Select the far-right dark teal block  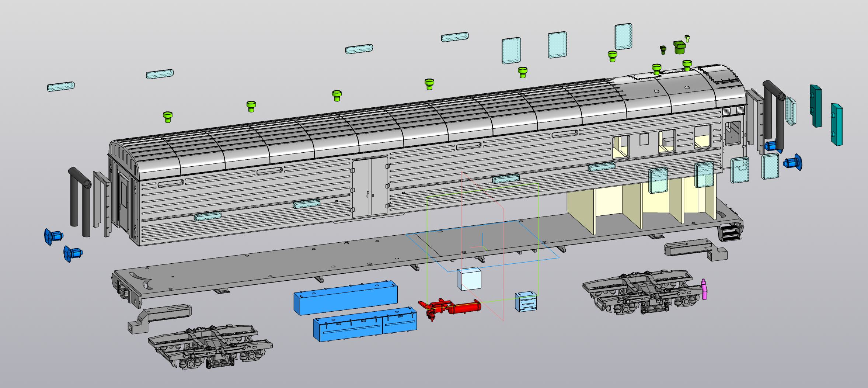[837, 125]
